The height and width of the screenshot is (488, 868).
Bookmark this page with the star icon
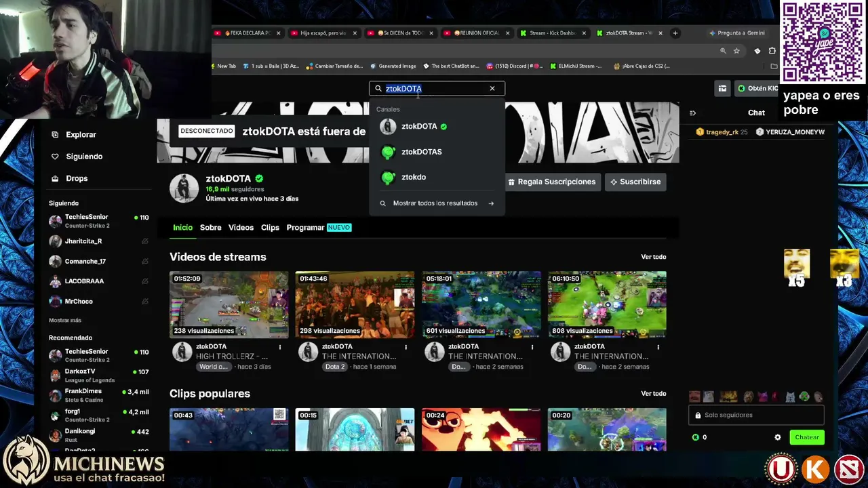pos(736,51)
